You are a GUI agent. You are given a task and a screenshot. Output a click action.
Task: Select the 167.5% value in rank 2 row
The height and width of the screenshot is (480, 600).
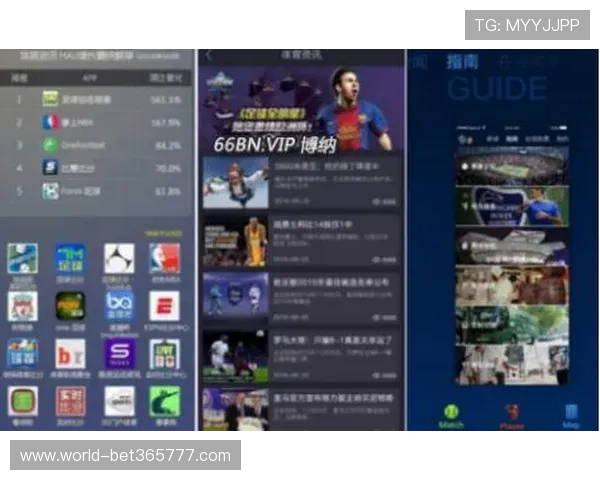coord(165,123)
